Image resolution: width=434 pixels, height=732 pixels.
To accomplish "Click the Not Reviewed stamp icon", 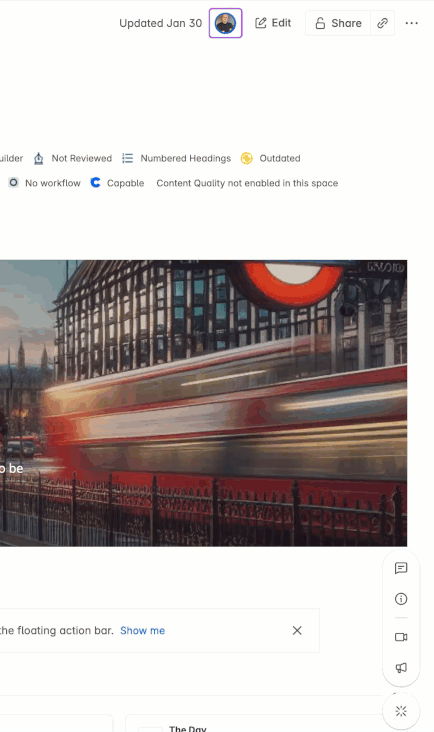I will click(39, 158).
